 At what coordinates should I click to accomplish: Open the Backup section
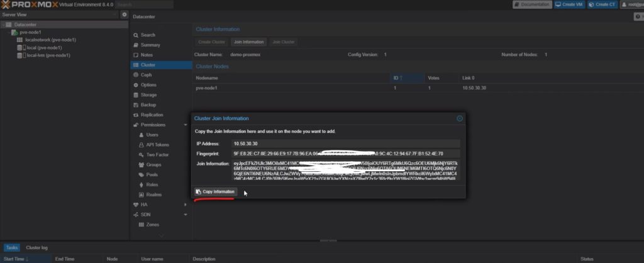click(x=148, y=105)
